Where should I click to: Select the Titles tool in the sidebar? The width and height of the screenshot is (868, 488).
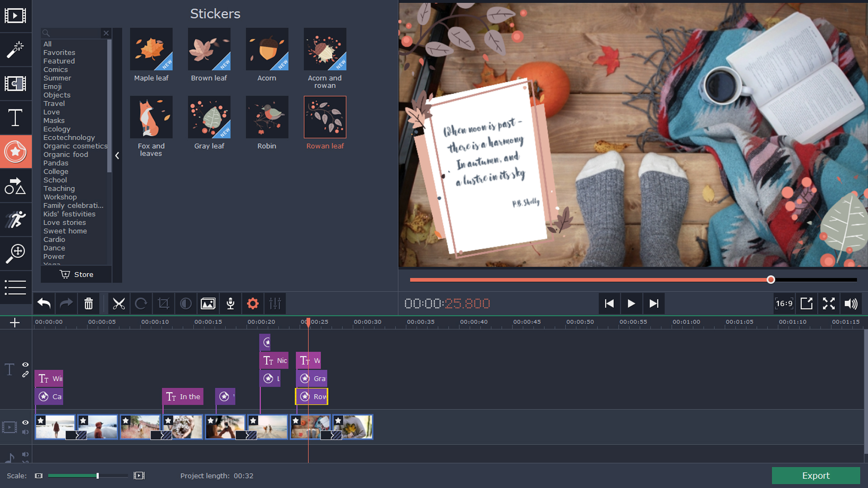15,118
